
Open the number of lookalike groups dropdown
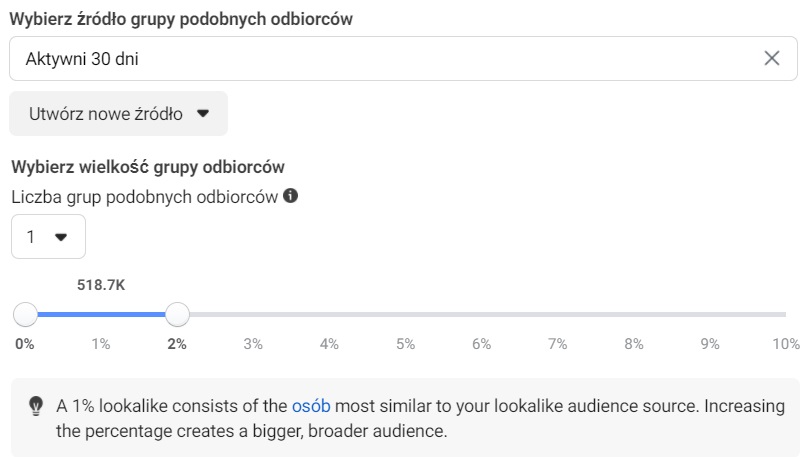(x=48, y=236)
